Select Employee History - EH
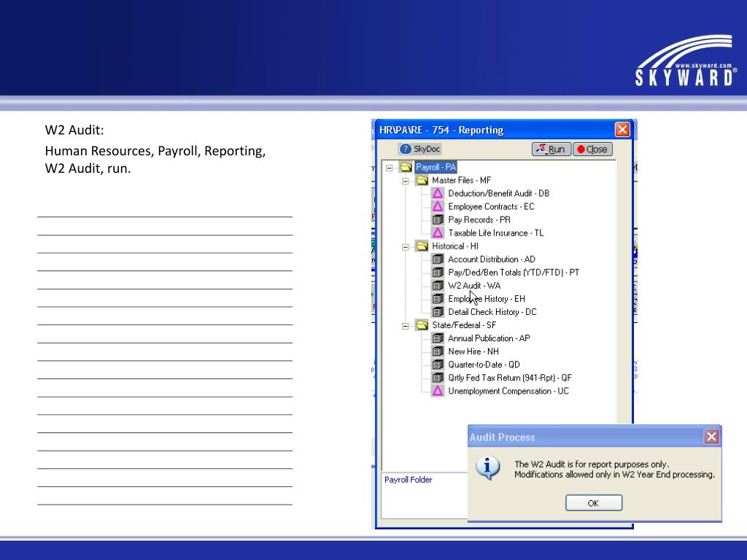Viewport: 747px width, 560px height. 487,299
